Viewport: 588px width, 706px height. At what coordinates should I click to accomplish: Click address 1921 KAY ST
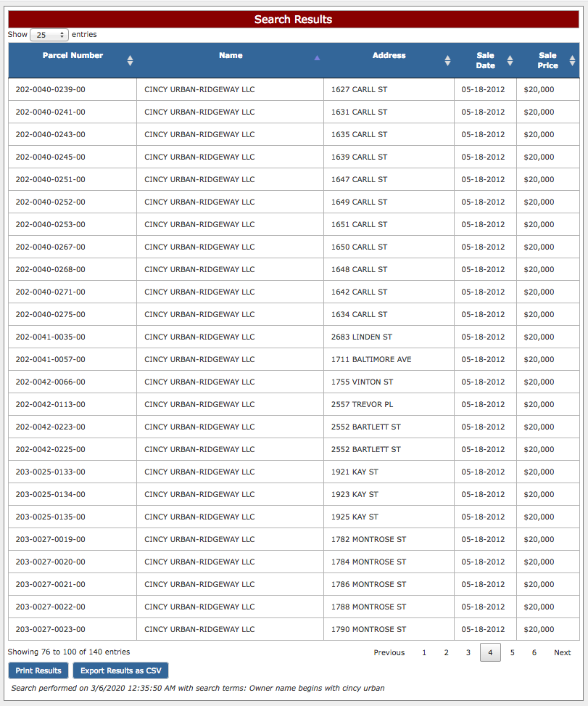tap(355, 472)
